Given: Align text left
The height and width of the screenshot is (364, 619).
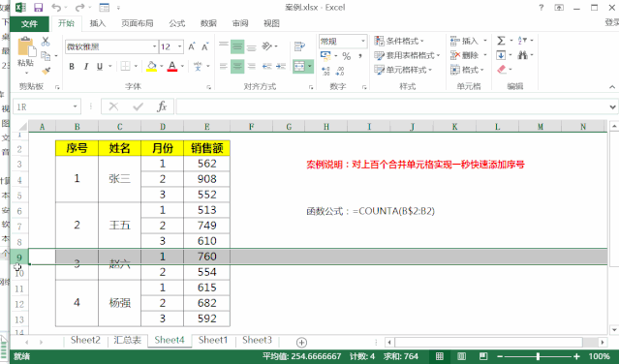Looking at the screenshot, I should (224, 66).
